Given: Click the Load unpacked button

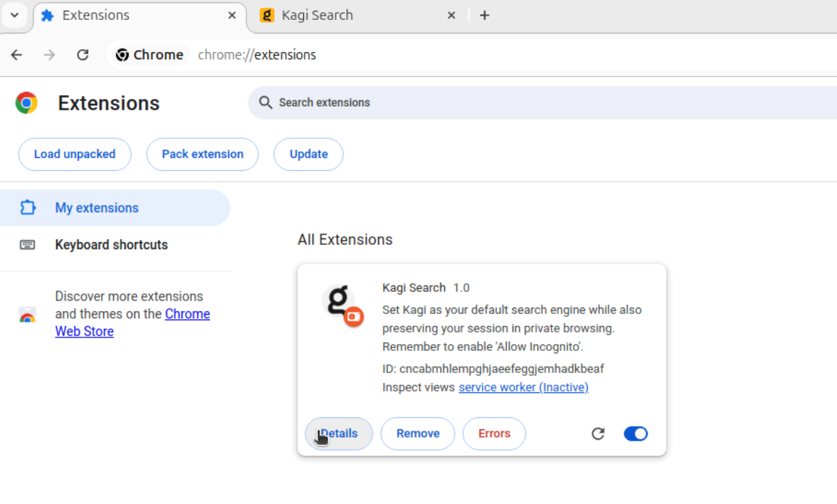Looking at the screenshot, I should point(75,154).
